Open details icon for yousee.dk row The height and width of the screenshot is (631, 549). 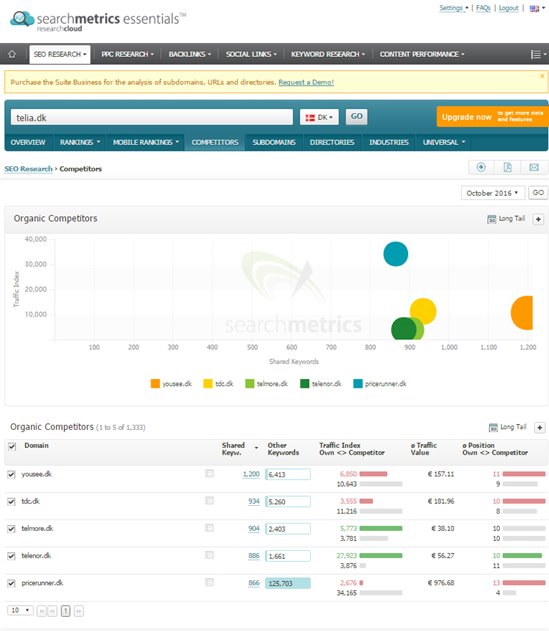209,474
